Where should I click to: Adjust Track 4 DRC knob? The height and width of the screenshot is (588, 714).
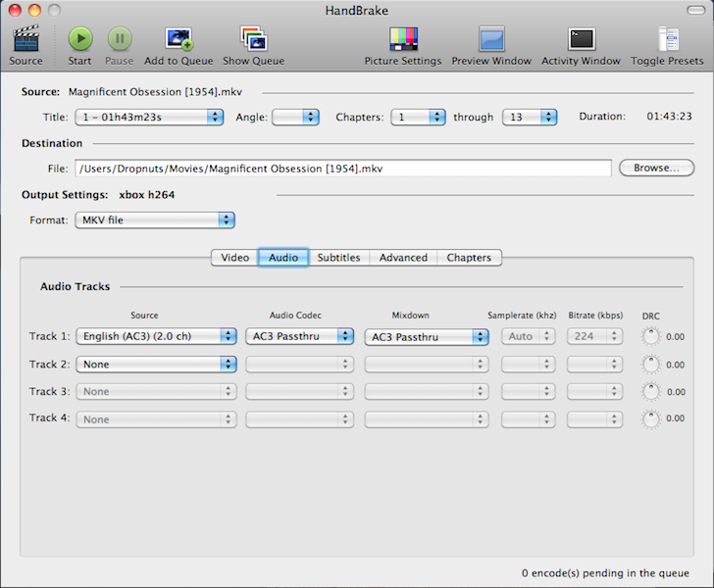pyautogui.click(x=650, y=418)
